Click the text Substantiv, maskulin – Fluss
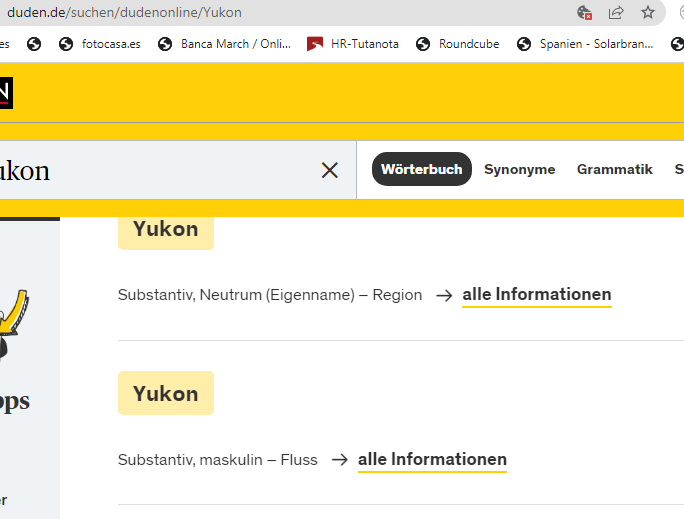The width and height of the screenshot is (684, 519). pyautogui.click(x=218, y=460)
